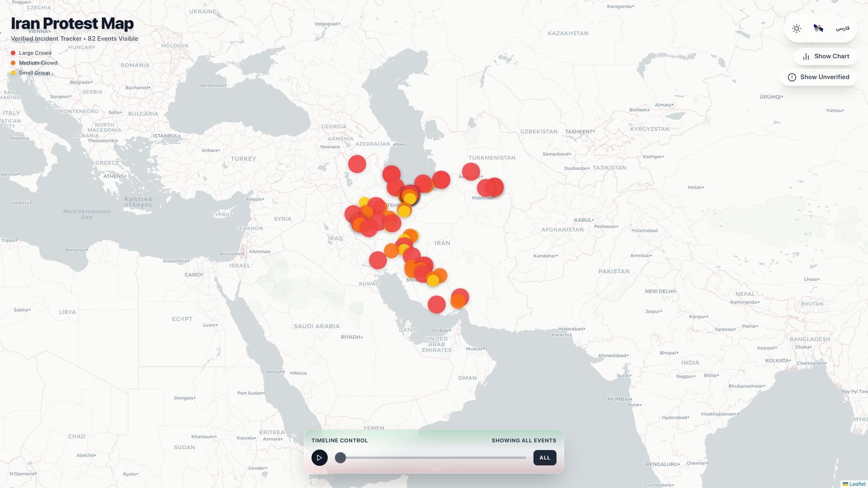
Task: Click the 'SHOWING ALL EVENTS' status text
Action: (x=524, y=441)
